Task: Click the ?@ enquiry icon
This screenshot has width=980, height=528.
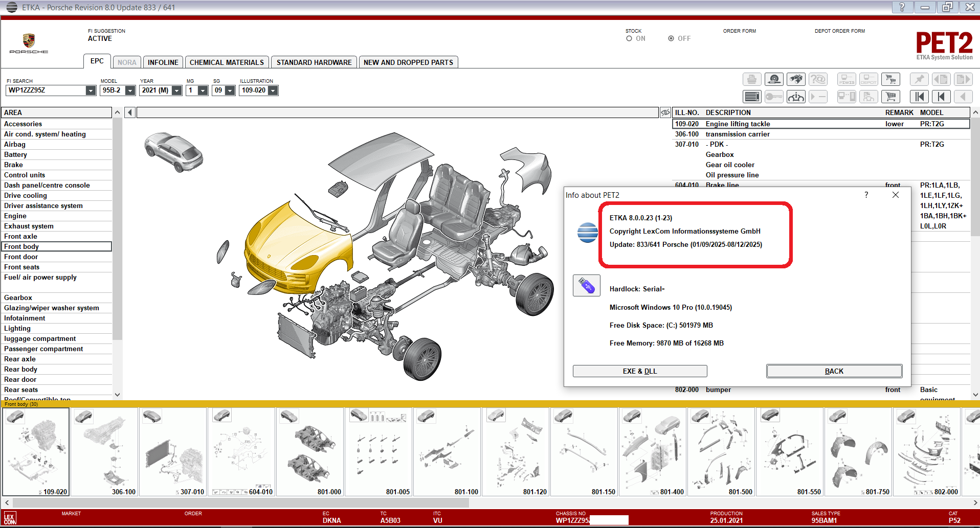Action: tap(818, 79)
